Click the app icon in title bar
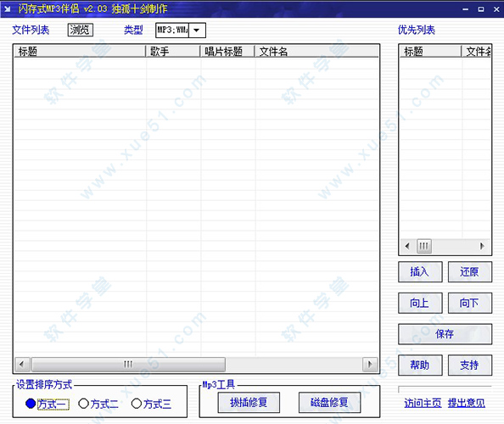The width and height of the screenshot is (504, 424). tap(7, 8)
